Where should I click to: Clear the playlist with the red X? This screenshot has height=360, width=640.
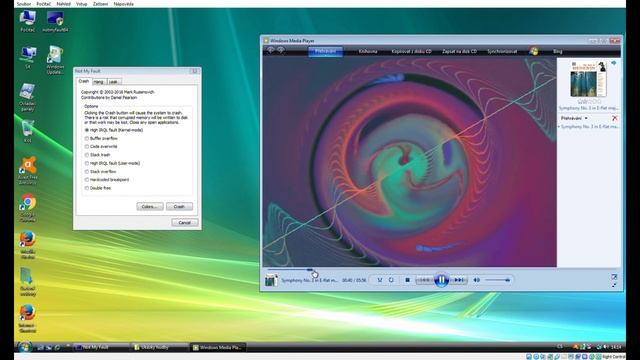[x=615, y=118]
